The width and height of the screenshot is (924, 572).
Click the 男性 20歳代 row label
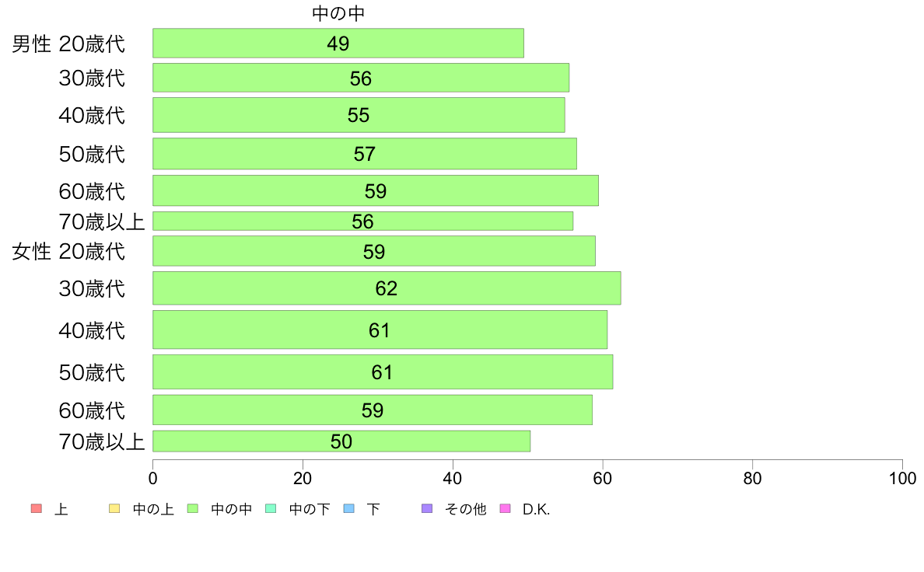pyautogui.click(x=68, y=44)
